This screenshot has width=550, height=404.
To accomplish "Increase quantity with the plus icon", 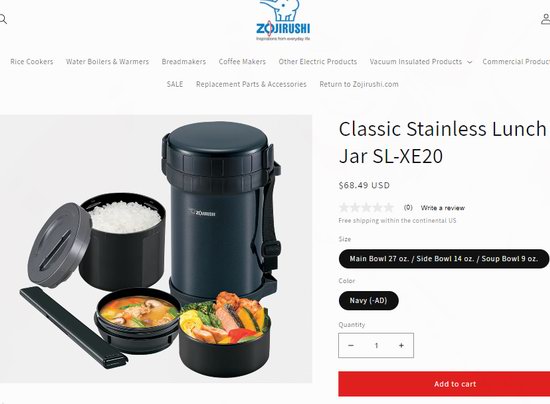I will pyautogui.click(x=401, y=345).
